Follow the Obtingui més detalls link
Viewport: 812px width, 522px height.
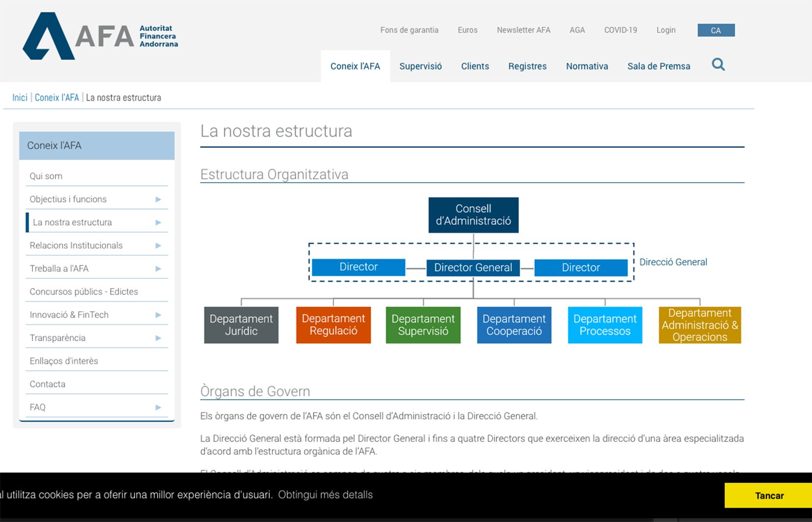pyautogui.click(x=325, y=495)
